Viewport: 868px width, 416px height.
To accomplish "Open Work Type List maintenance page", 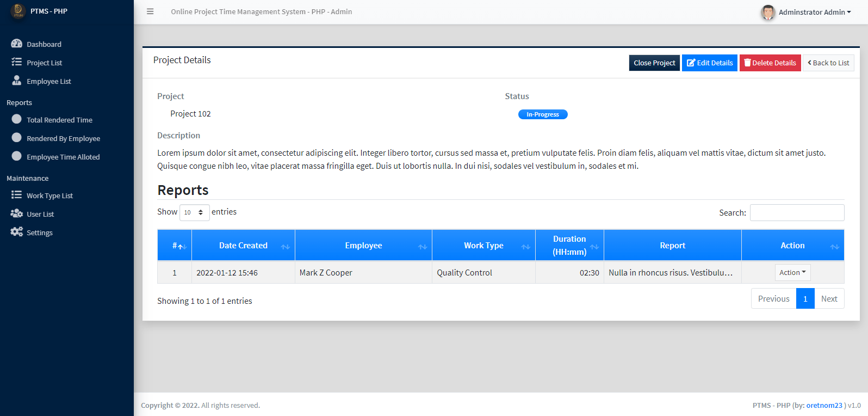I will tap(49, 195).
